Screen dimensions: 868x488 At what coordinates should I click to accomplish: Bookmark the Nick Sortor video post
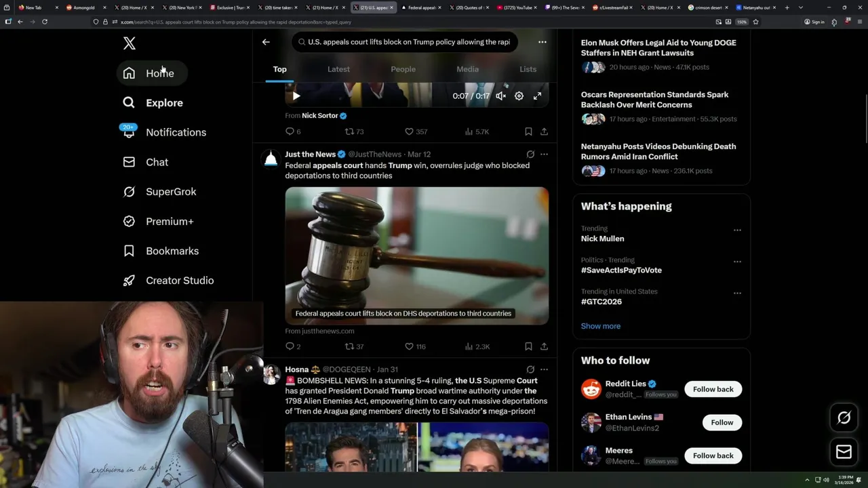click(x=528, y=131)
